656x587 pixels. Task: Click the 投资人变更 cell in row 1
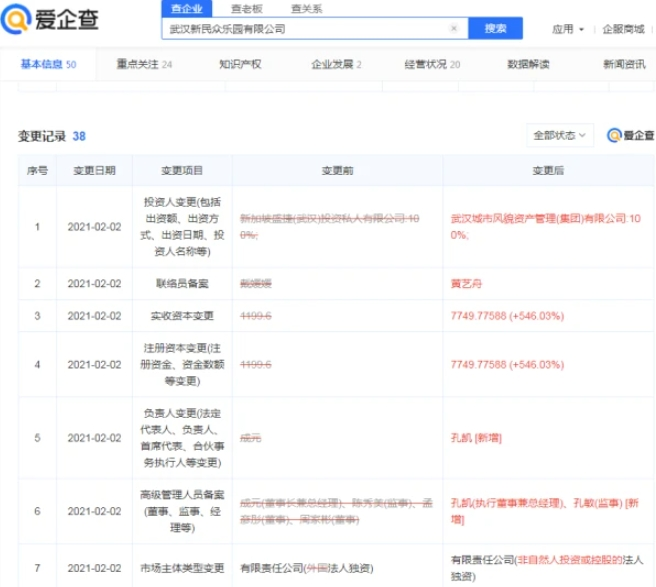[x=182, y=226]
